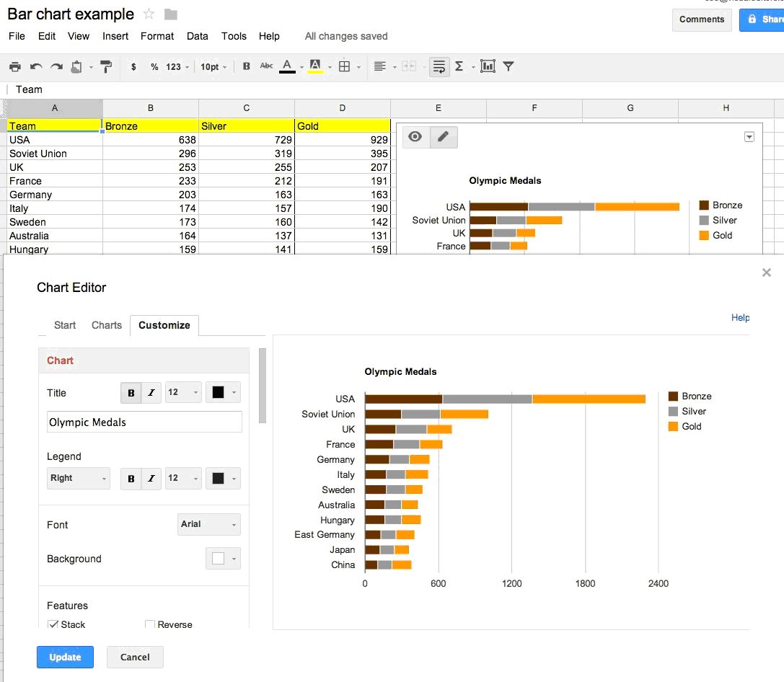
Task: Open the Data menu
Action: [198, 36]
